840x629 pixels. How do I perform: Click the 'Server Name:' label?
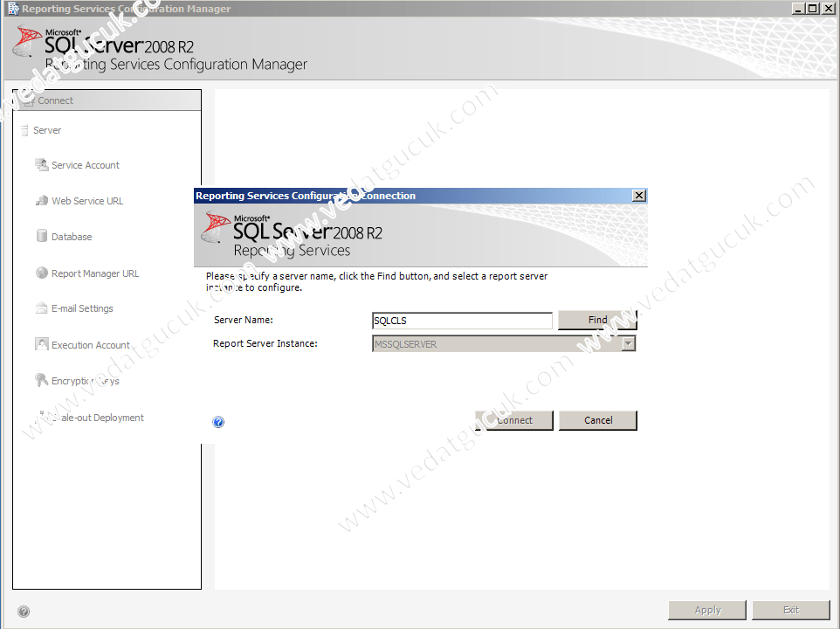244,320
